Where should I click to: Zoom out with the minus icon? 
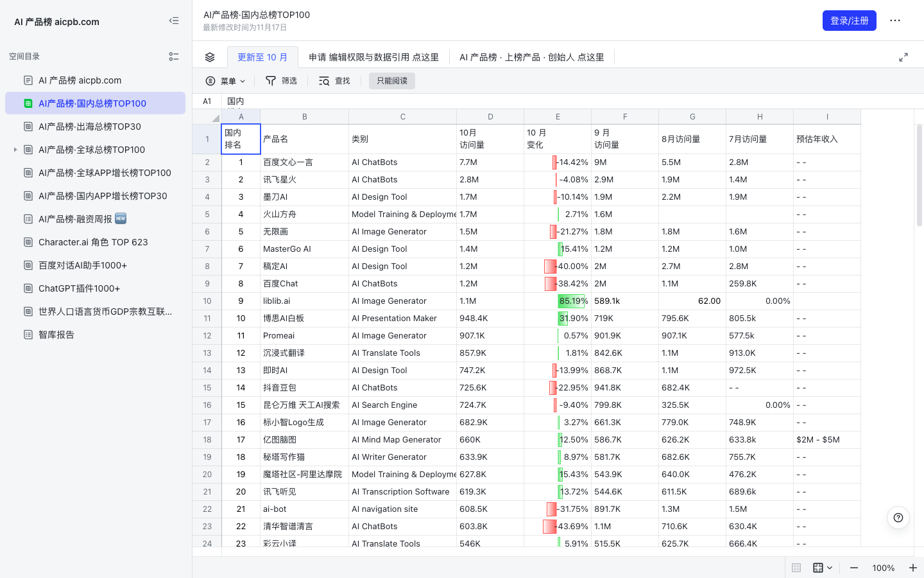tap(854, 568)
